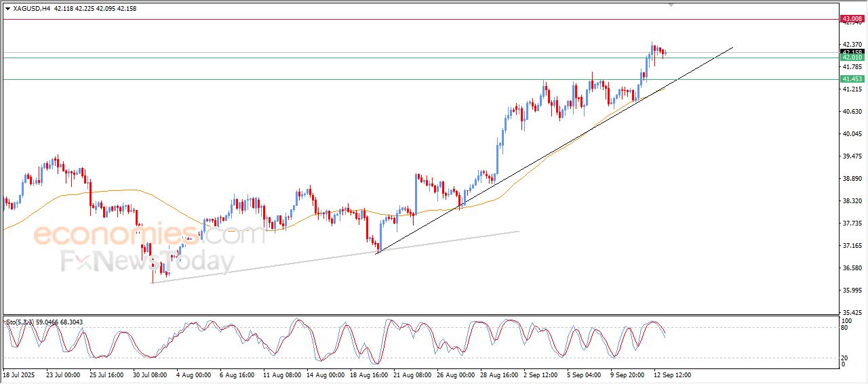Screen dimensions: 868x384
Task: Click the XAGUSD,H4 symbol title text
Action: [31, 9]
